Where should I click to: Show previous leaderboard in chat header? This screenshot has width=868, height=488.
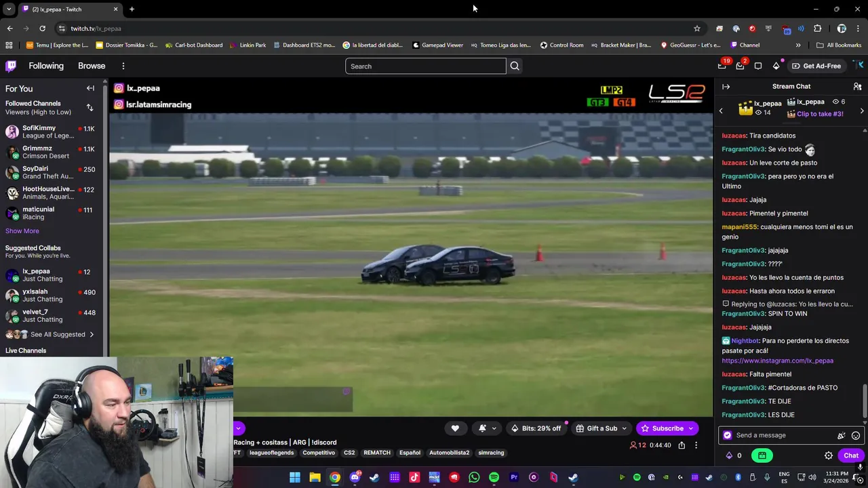[x=721, y=110]
